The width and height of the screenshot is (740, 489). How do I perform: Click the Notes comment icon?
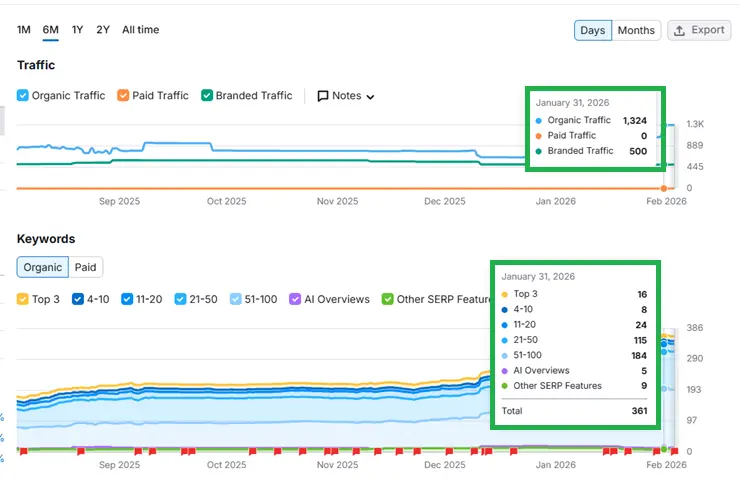point(323,96)
